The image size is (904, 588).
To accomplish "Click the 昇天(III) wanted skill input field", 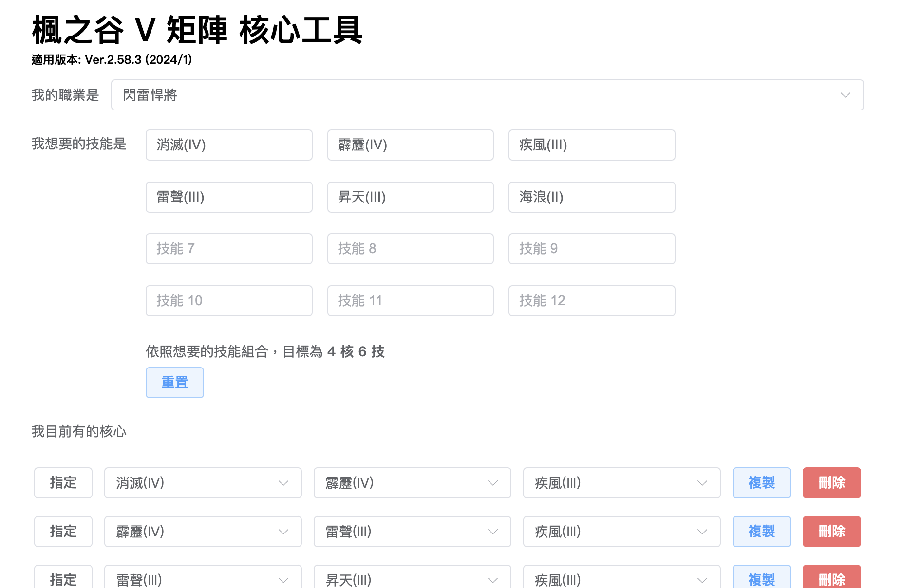I will (411, 197).
